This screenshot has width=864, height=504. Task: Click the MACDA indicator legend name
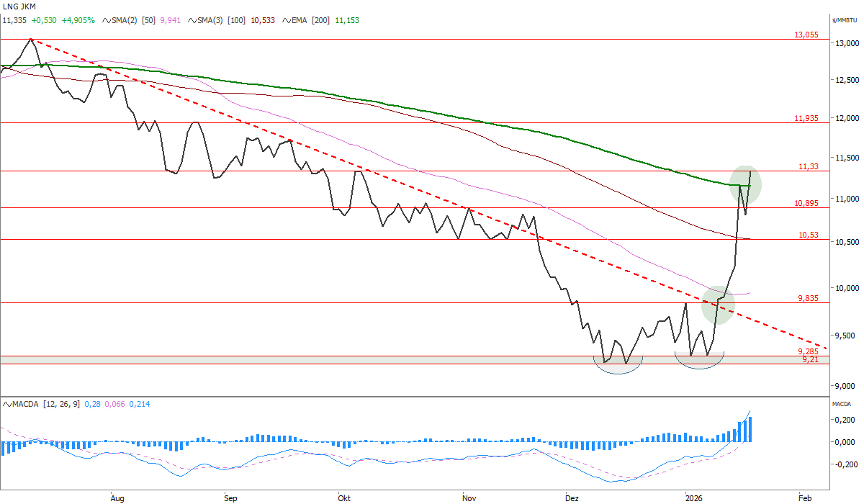point(27,405)
